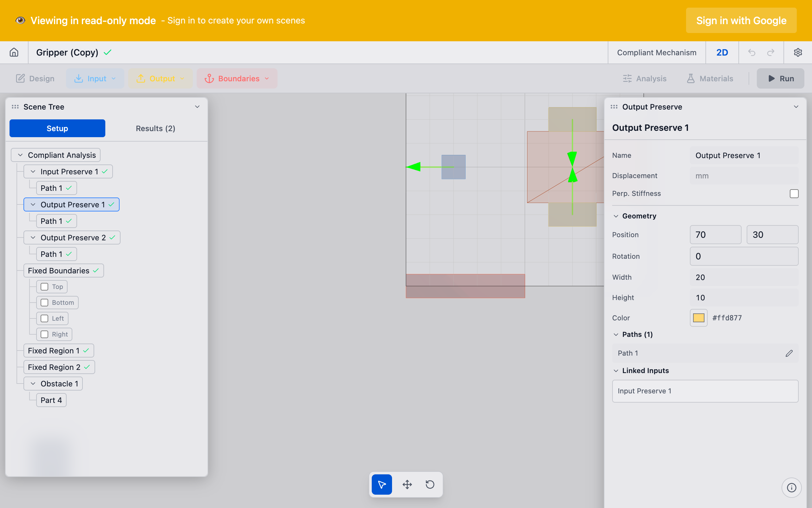The width and height of the screenshot is (812, 508).
Task: Select Input Preserve 1 linked input
Action: [x=705, y=391]
